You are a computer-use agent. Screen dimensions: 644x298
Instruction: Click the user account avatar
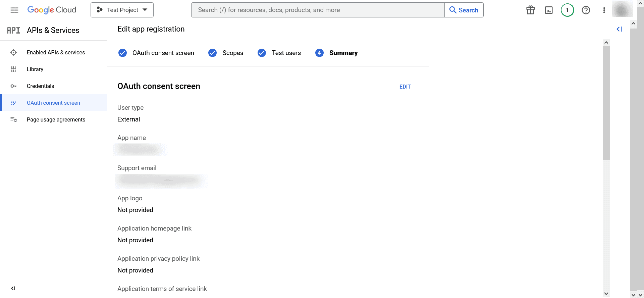622,10
